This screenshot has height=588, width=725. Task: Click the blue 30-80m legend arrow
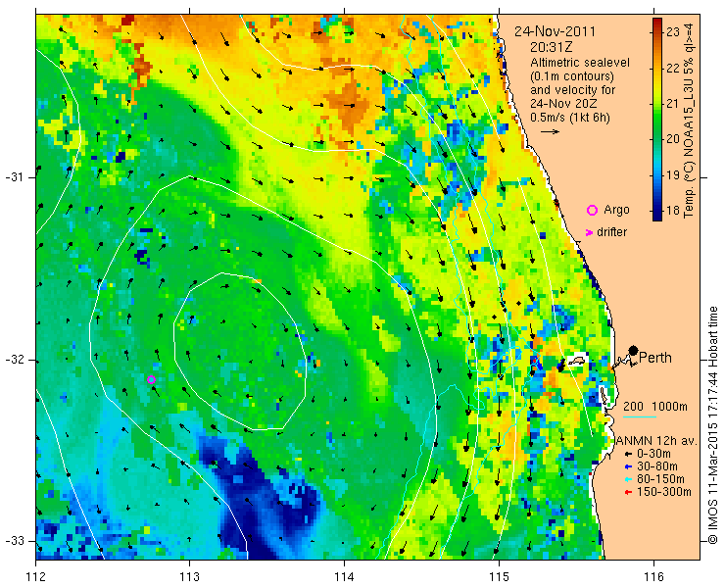pos(627,467)
